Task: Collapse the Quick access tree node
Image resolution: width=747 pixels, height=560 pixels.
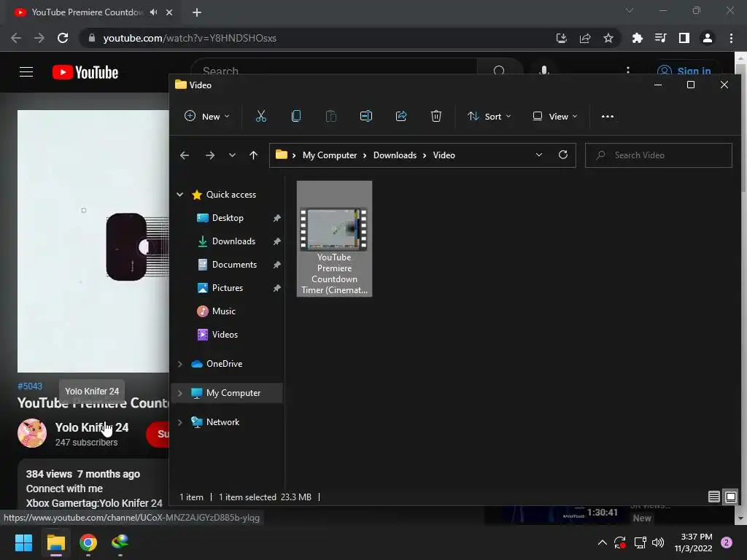Action: [x=180, y=194]
